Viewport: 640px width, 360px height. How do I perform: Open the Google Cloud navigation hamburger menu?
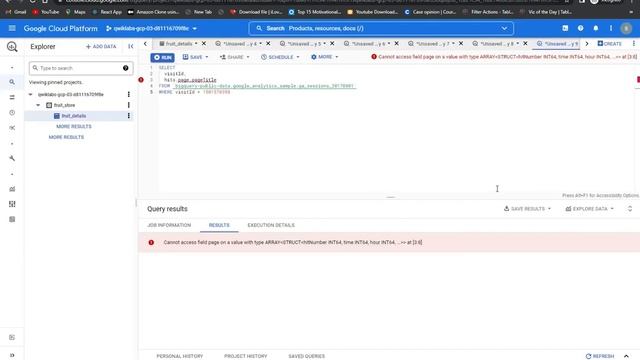coord(12,28)
